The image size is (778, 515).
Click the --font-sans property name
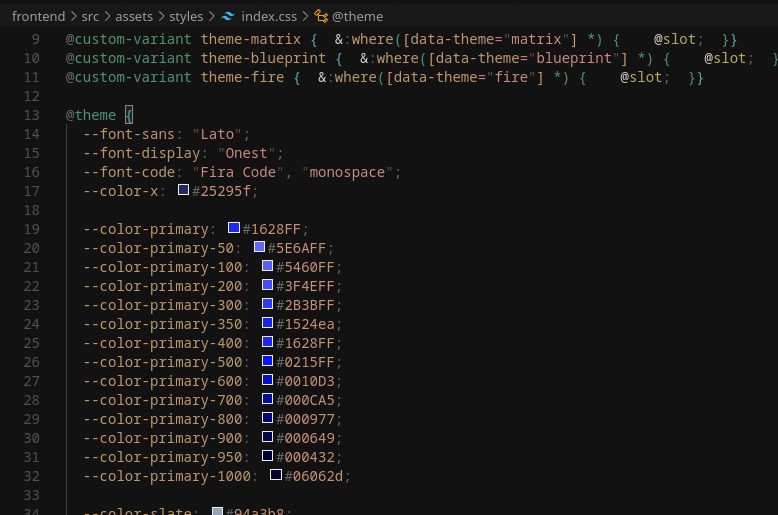(x=129, y=134)
